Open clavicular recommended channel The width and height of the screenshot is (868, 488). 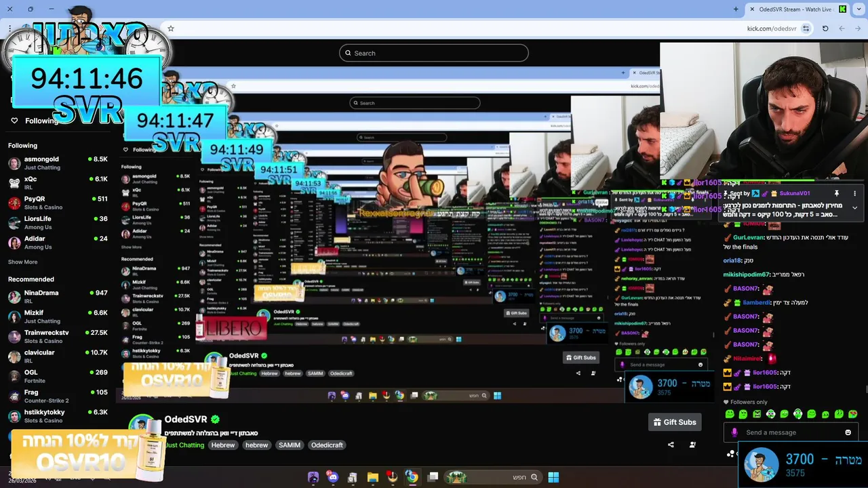click(x=58, y=356)
